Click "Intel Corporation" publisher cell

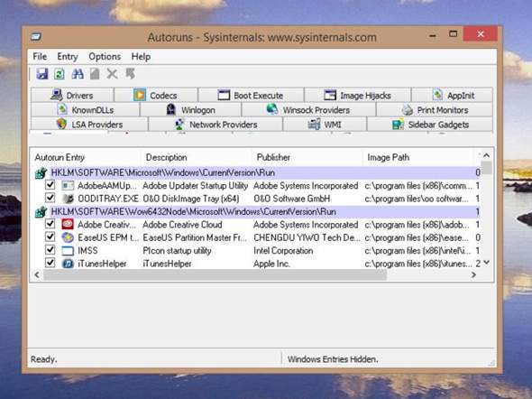coord(283,251)
